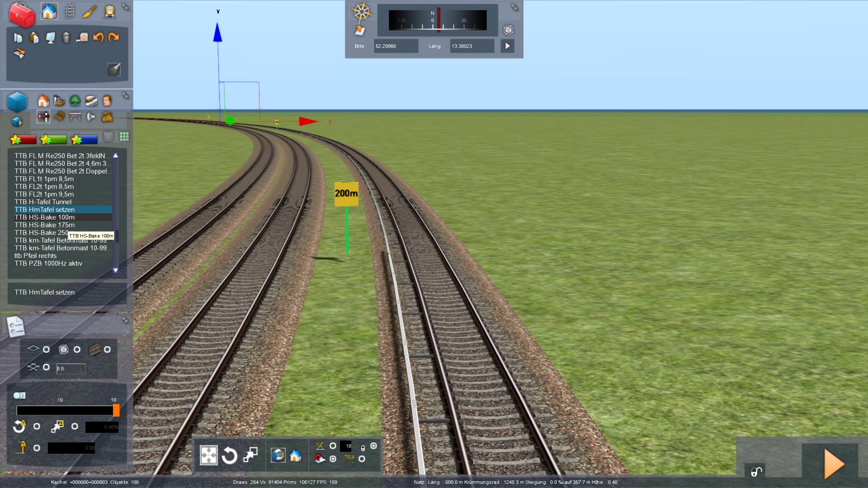The image size is (868, 488).
Task: Toggle the magnet snap radio button
Action: (333, 459)
